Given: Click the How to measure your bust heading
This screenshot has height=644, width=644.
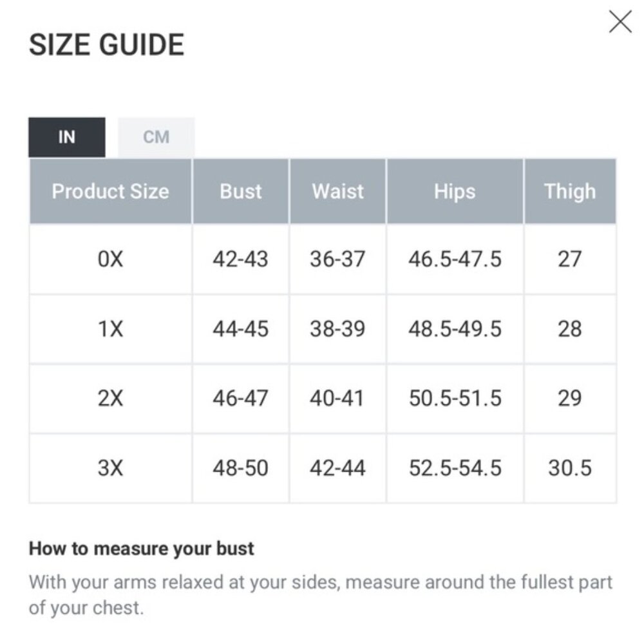Looking at the screenshot, I should coord(142,549).
